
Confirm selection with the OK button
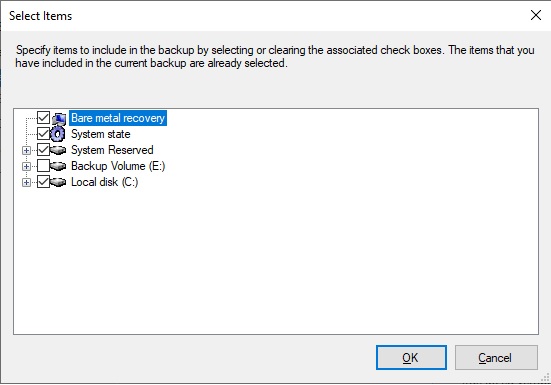[x=411, y=358]
